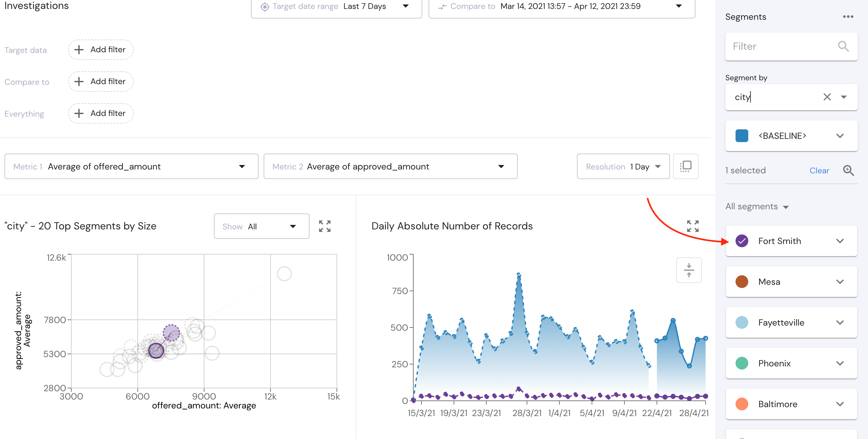This screenshot has height=439, width=868.
Task: Open the All segments filter dropdown
Action: [757, 207]
